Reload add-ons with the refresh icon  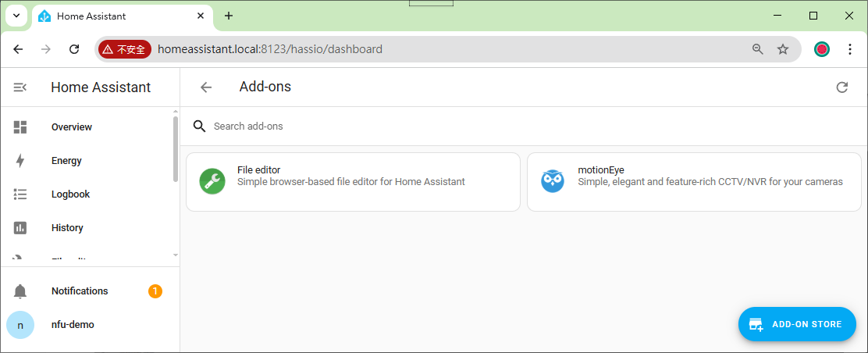coord(842,87)
